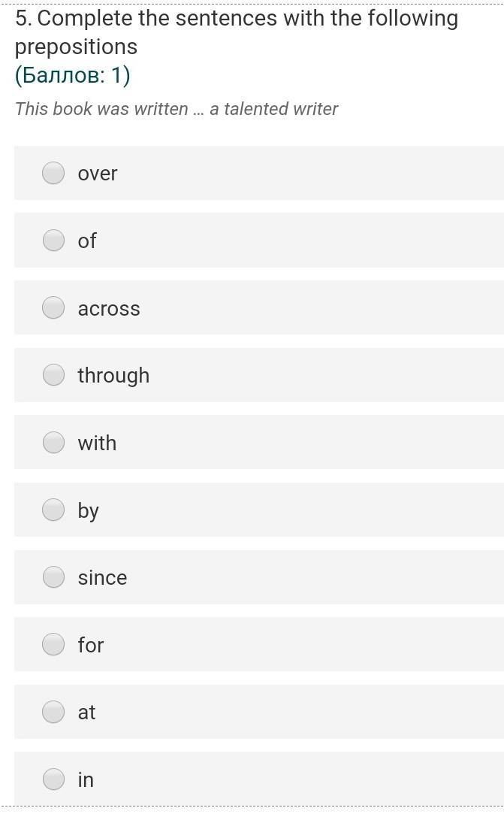504x814 pixels.
Task: Click the 'by' answer label text
Action: coord(88,511)
